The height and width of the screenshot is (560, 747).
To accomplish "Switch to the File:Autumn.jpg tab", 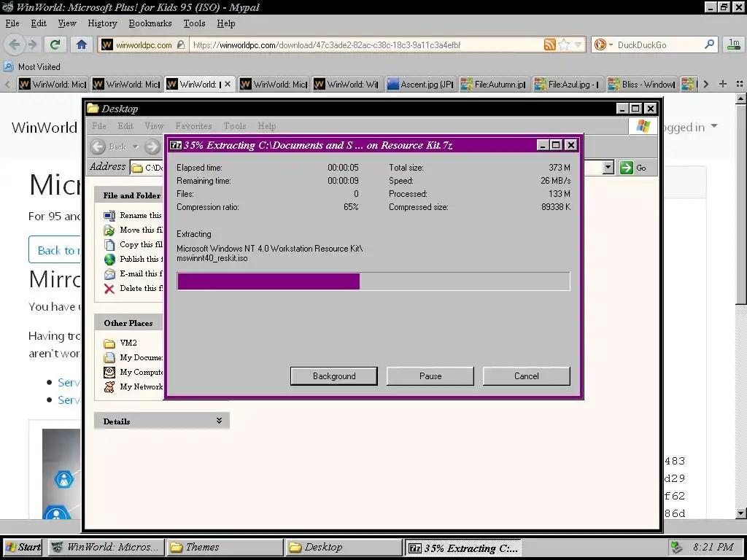I will click(494, 85).
